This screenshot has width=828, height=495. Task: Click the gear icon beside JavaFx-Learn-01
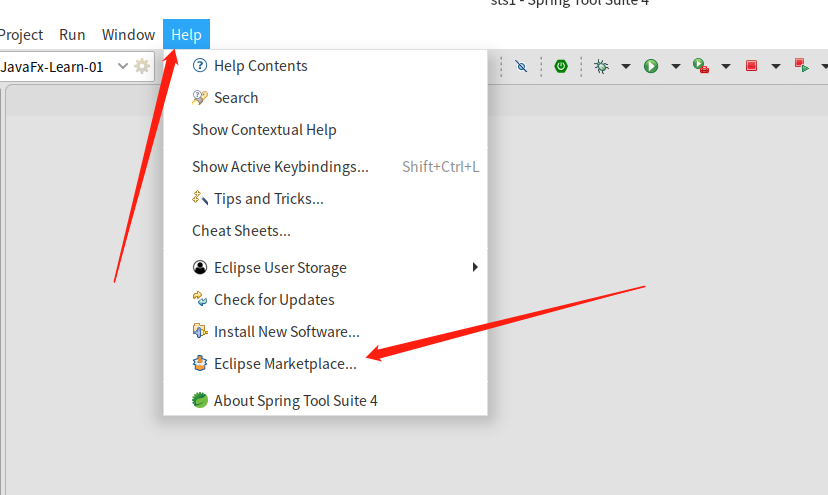click(x=142, y=66)
